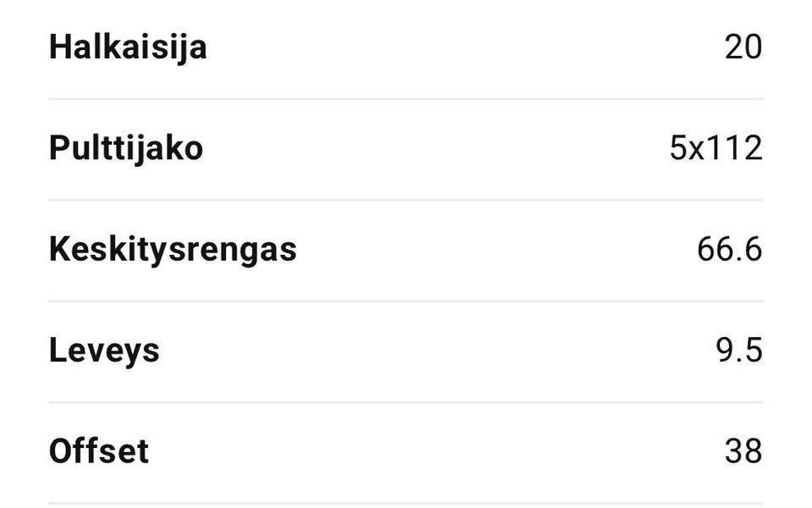The image size is (812, 508).
Task: Click the centering ring value 66.6
Action: (729, 250)
